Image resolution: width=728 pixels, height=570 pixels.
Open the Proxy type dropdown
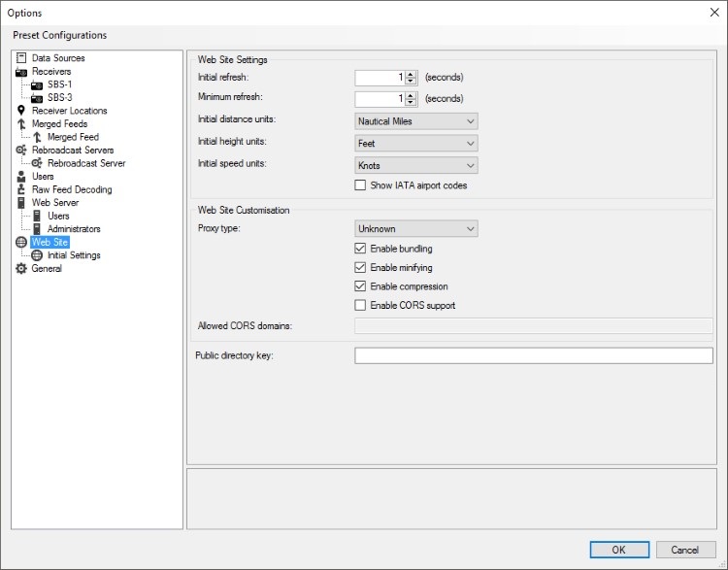[416, 228]
